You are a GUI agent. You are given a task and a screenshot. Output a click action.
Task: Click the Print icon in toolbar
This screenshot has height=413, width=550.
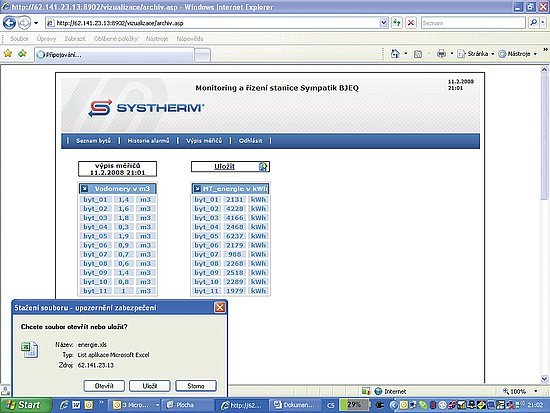point(441,54)
